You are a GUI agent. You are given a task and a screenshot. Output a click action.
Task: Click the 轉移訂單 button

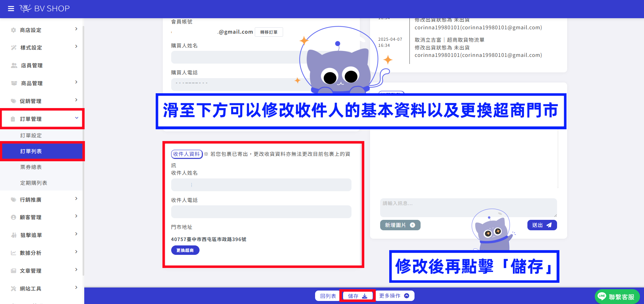[269, 32]
